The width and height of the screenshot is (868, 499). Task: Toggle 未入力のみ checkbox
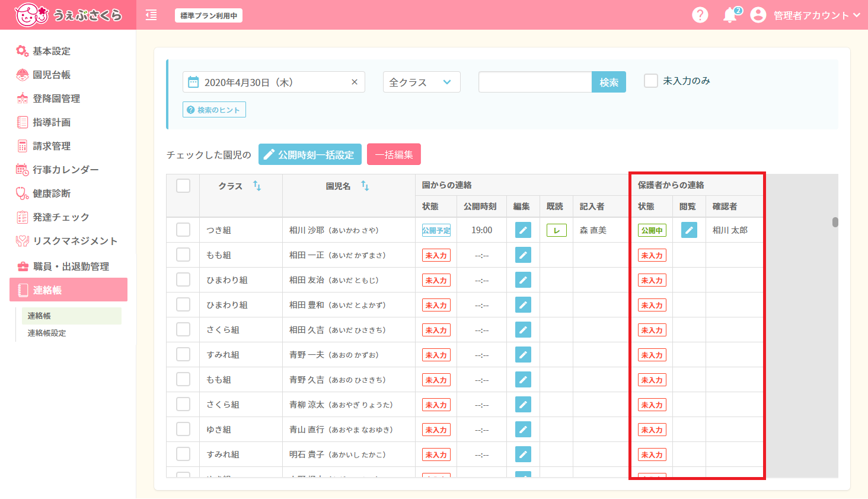tap(651, 81)
